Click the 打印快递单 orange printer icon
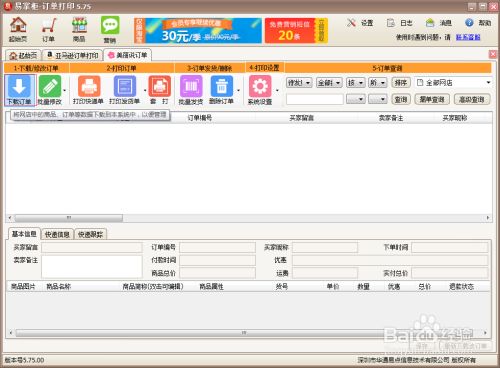500x368 pixels. coord(89,90)
